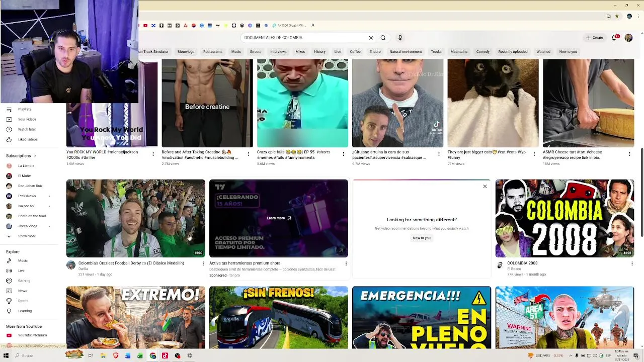Open options menu for the sponsored ad
Image resolution: width=644 pixels, height=362 pixels.
[346, 263]
